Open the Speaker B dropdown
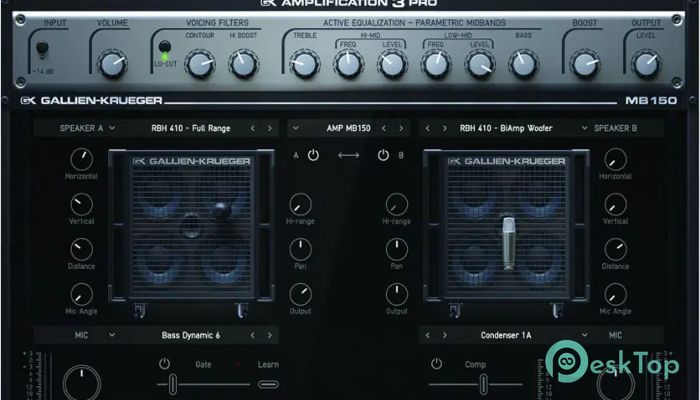The image size is (700, 400). [584, 128]
